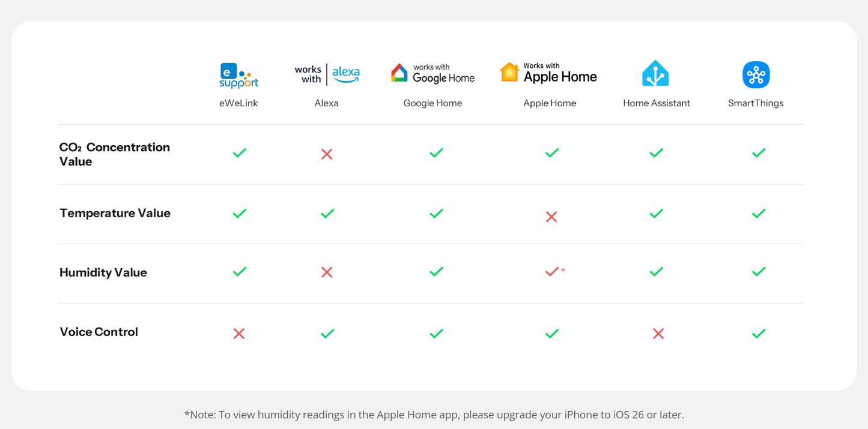Click the Apple Home logo
The image size is (868, 429).
click(x=548, y=73)
